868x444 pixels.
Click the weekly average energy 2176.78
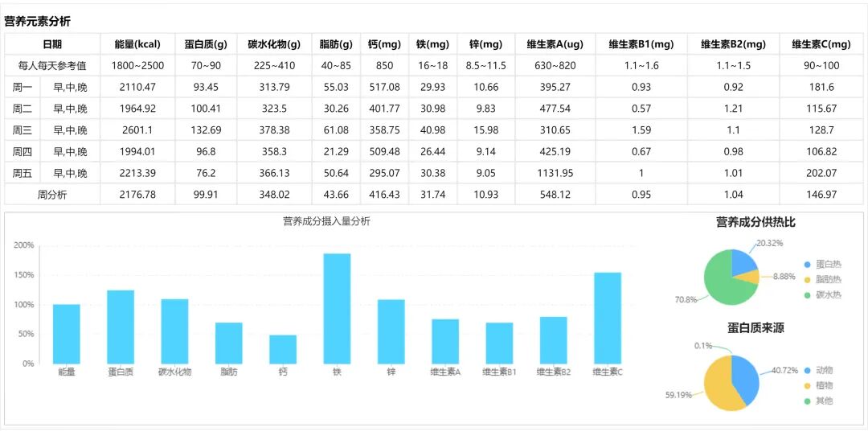(x=137, y=195)
